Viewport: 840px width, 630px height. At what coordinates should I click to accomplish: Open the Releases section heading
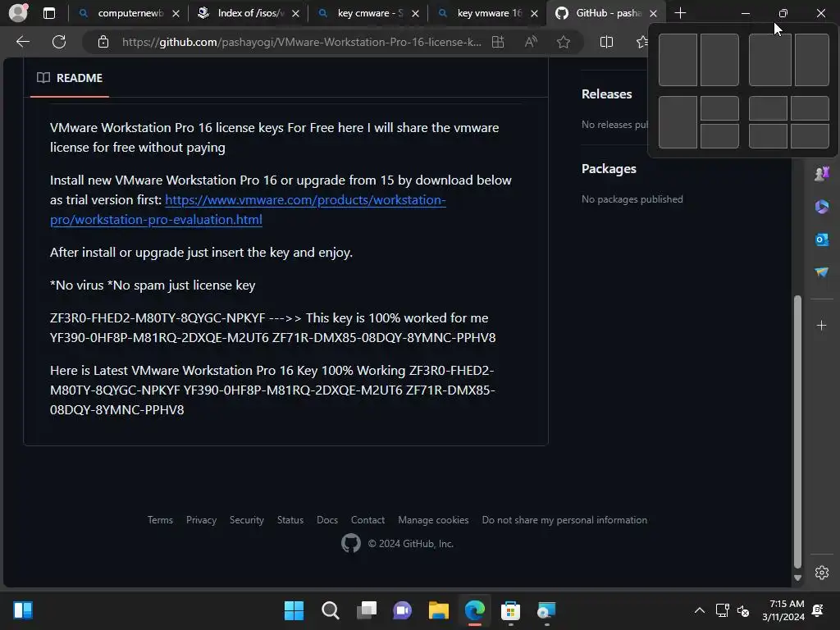click(606, 94)
